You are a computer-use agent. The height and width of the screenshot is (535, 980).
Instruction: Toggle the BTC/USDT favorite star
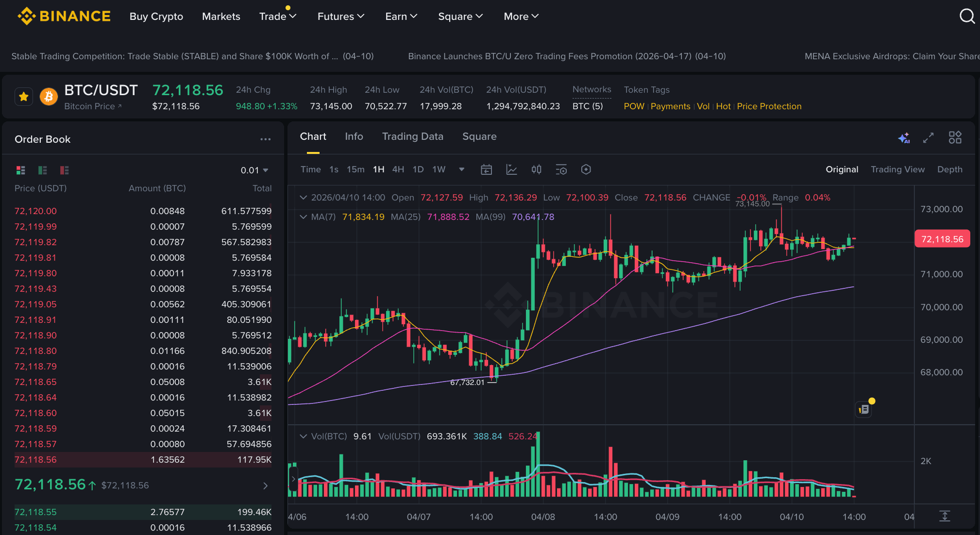tap(23, 97)
